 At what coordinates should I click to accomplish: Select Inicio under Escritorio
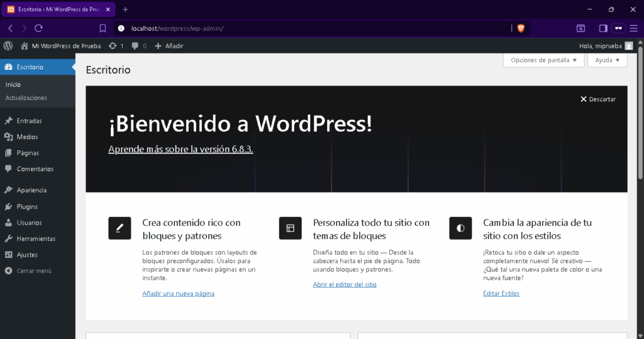point(13,85)
